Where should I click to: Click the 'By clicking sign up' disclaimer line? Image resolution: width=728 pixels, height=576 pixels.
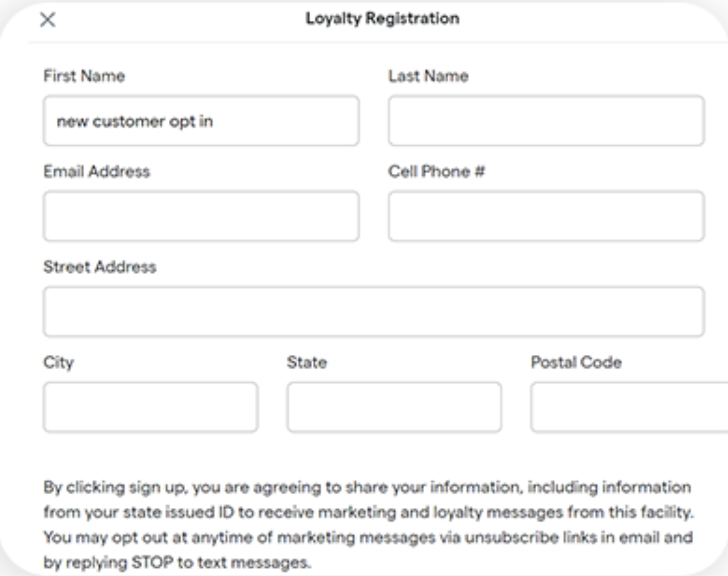click(367, 488)
